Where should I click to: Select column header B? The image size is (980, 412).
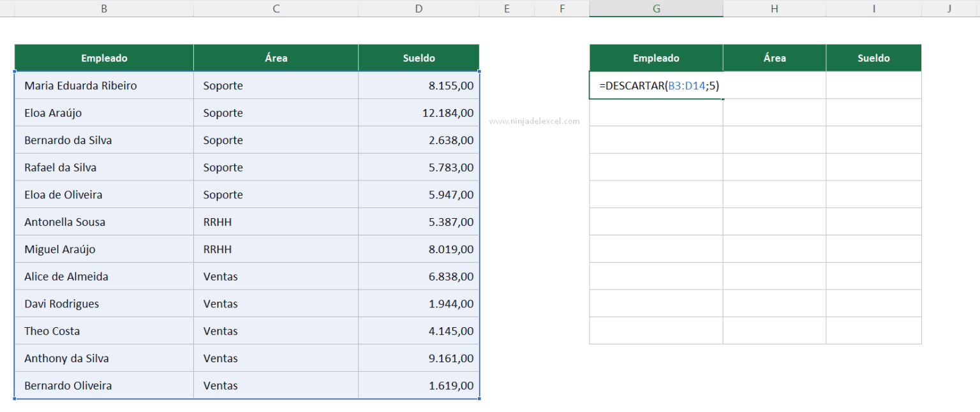(103, 8)
